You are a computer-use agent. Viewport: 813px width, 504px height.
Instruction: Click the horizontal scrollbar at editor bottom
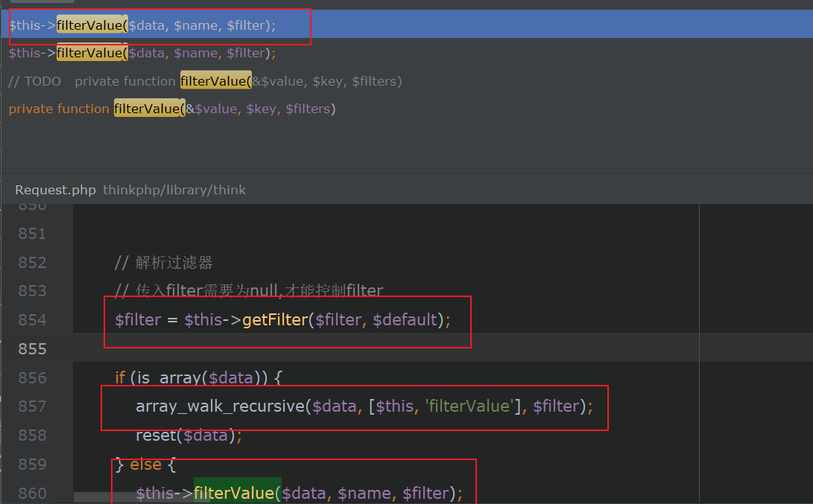coord(142,498)
